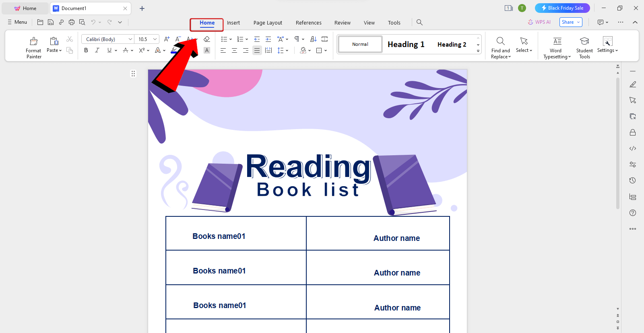Click the Cut scissors icon
Image resolution: width=644 pixels, height=333 pixels.
tap(70, 39)
